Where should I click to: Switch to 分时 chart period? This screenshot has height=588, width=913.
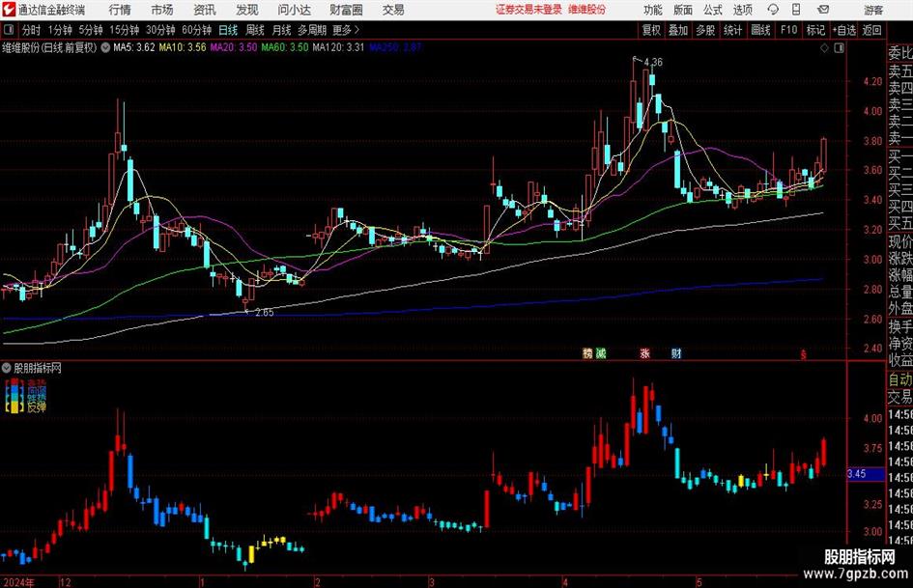point(31,30)
